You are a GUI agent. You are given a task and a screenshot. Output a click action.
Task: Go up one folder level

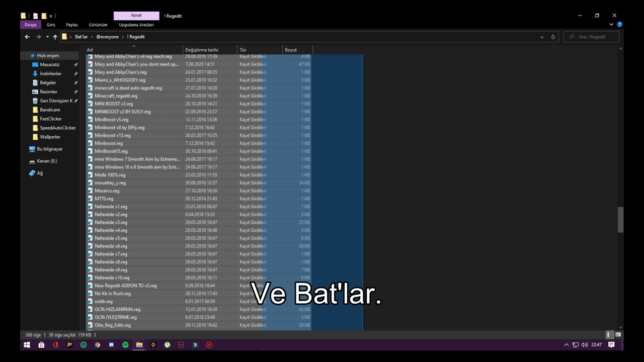[x=55, y=37]
